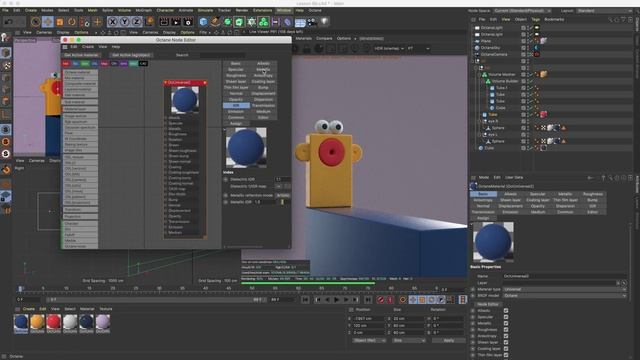Uncheck the Roughness checkbox in Attributes
Viewport: 640px width, 360px height.
pos(506,330)
